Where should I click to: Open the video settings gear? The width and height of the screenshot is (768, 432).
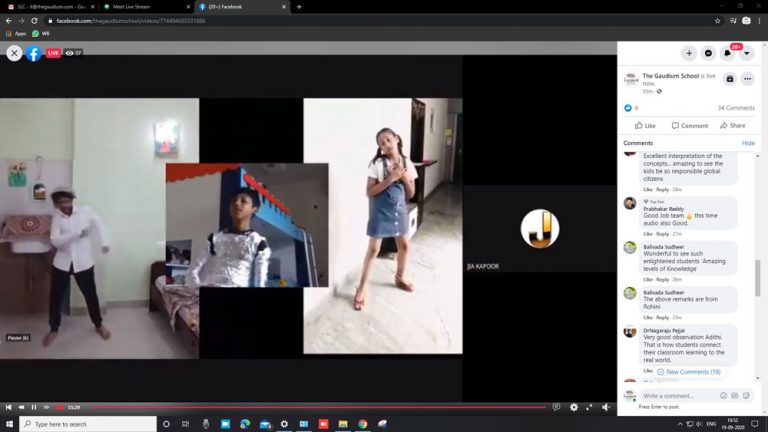[574, 408]
